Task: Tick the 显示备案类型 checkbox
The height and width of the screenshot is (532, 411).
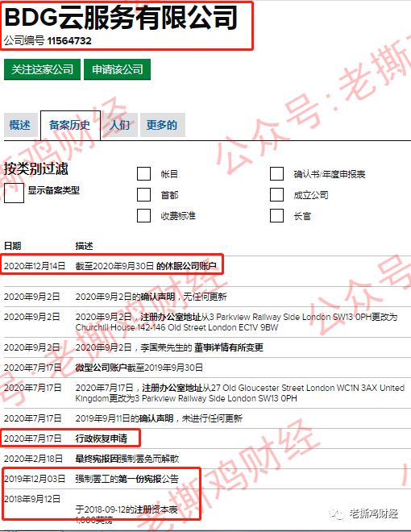Action: coord(14,193)
